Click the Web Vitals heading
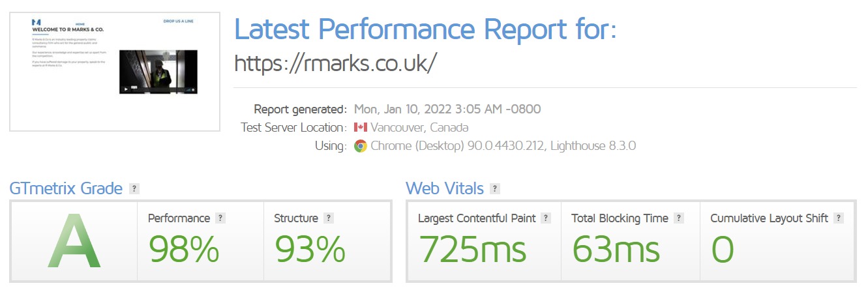 (x=445, y=189)
